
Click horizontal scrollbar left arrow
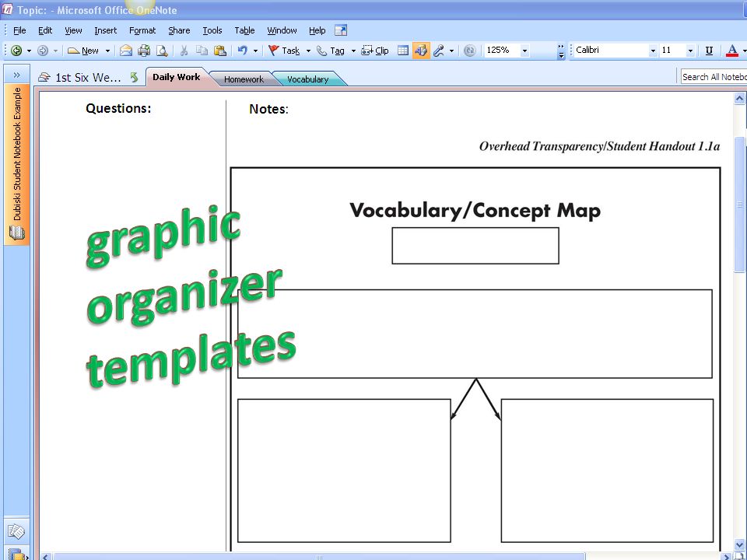[46, 556]
